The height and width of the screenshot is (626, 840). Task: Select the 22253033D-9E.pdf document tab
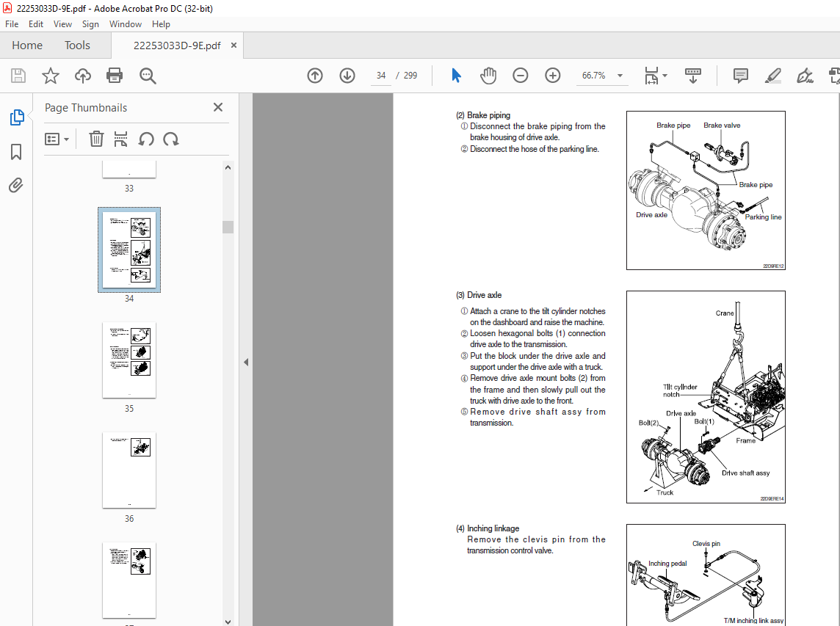coord(177,46)
